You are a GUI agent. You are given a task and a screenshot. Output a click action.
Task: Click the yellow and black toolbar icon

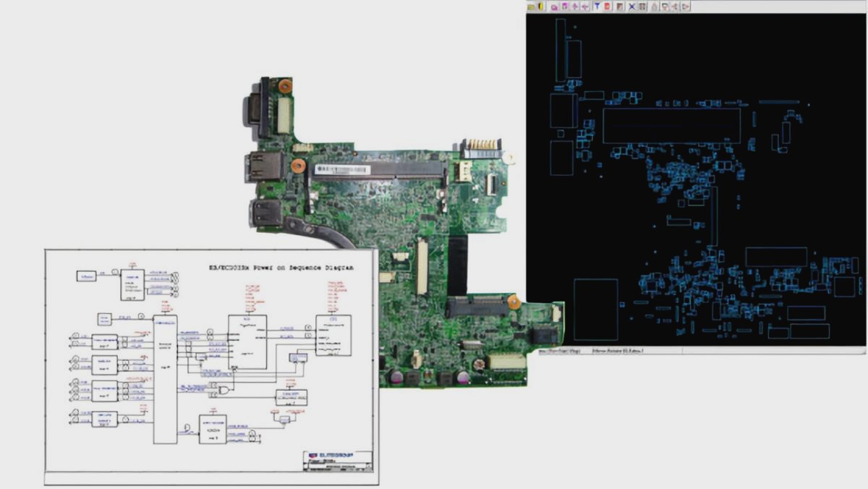(540, 7)
